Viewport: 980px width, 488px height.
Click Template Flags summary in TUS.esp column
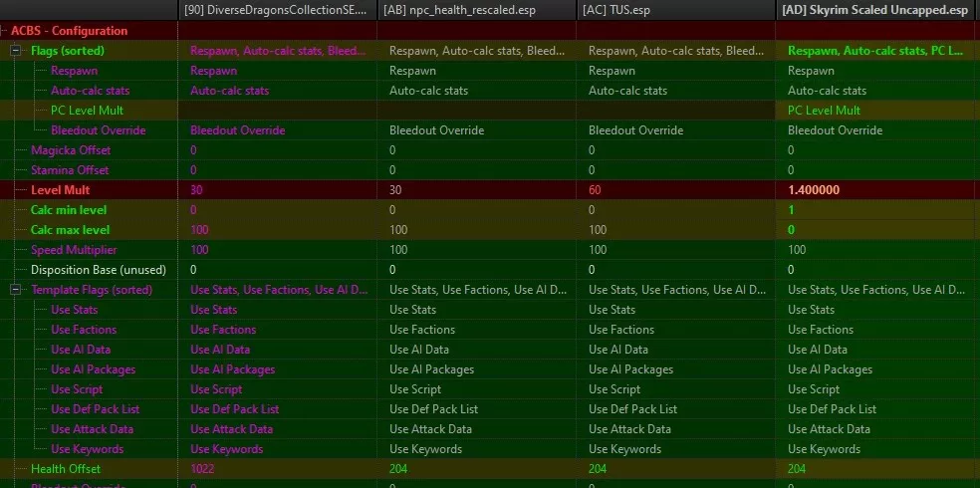coord(677,290)
